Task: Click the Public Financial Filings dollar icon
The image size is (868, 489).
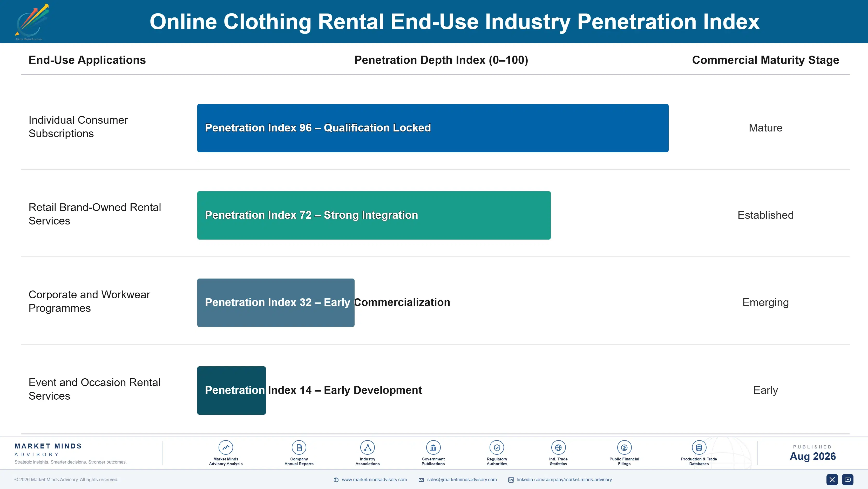Action: (x=624, y=447)
